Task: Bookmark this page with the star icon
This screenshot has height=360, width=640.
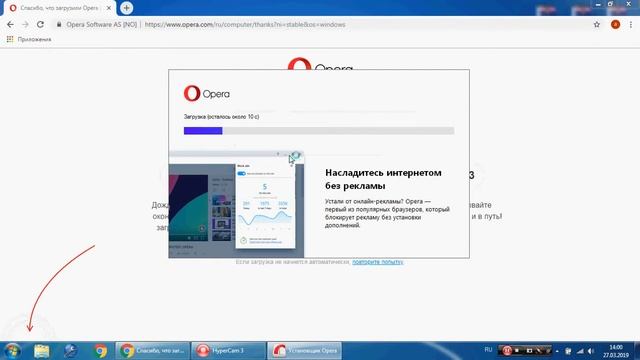Action: click(597, 24)
